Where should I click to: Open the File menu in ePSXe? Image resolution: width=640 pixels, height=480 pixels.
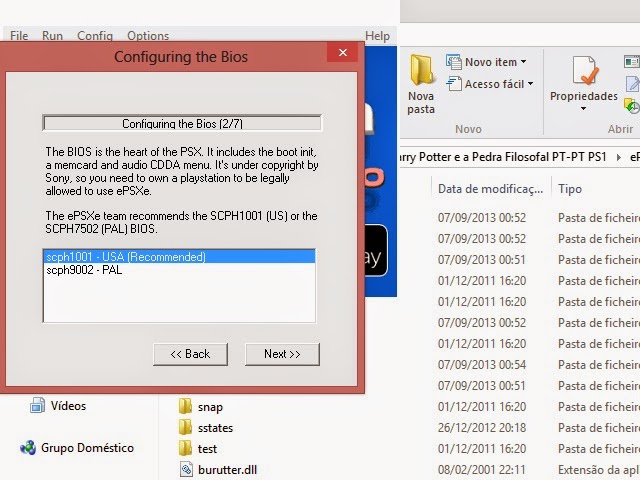pyautogui.click(x=19, y=36)
